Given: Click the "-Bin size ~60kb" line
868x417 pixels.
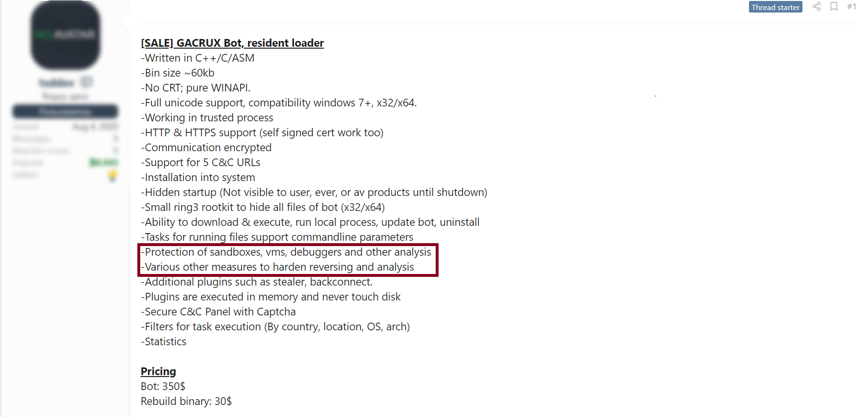Looking at the screenshot, I should click(177, 73).
